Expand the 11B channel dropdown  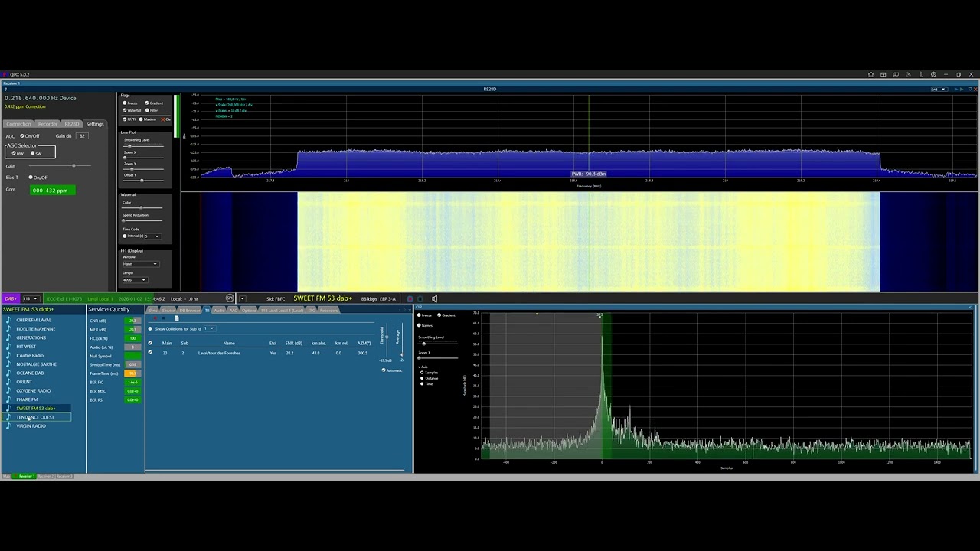(31, 298)
